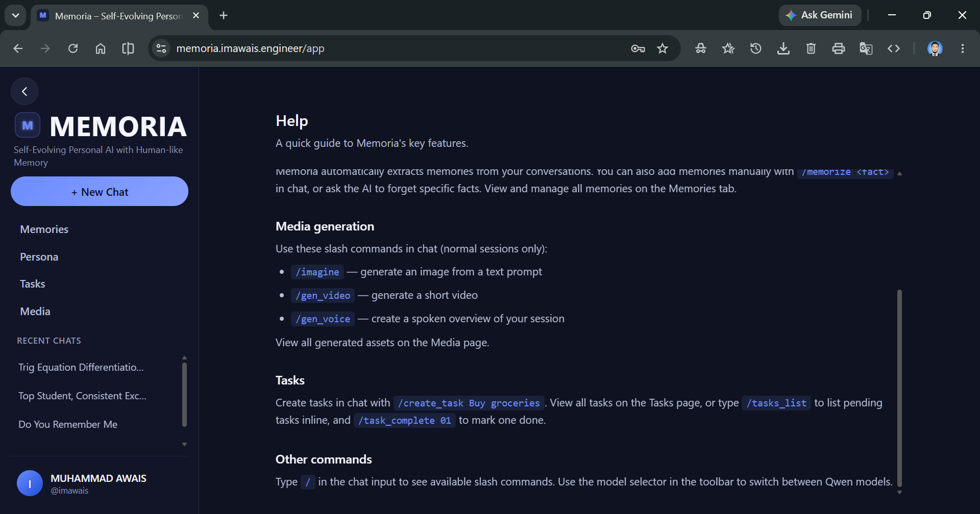
Task: Open Trig Equation Differentiation chat
Action: [x=81, y=367]
